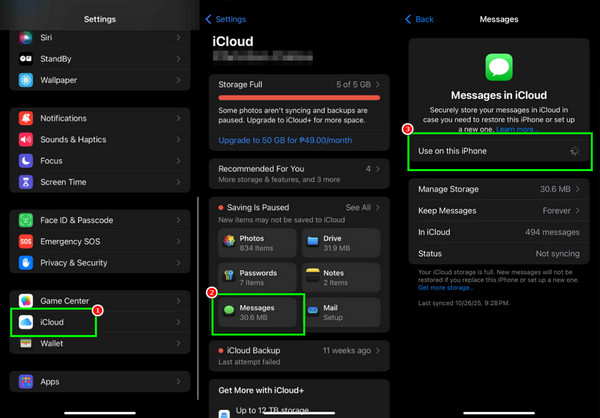Open the Manage Storage row chevron

(580, 189)
